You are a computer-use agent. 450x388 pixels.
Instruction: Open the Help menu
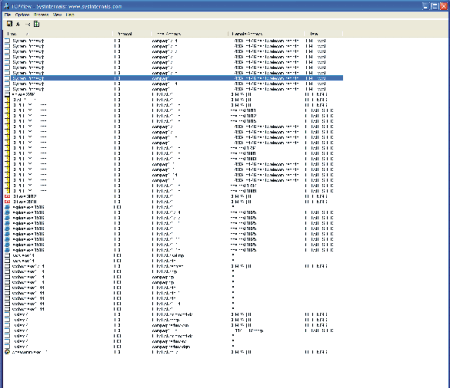pos(70,15)
